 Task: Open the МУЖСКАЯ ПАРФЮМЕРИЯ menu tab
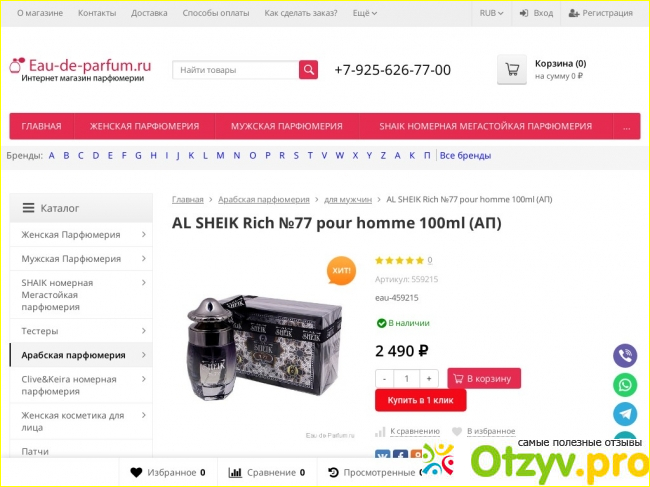click(287, 126)
